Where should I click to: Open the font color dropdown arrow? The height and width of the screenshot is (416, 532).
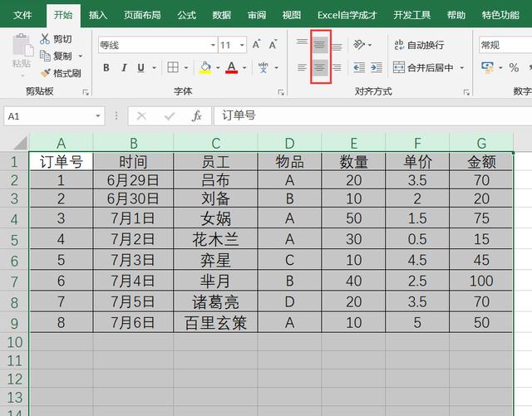(244, 68)
